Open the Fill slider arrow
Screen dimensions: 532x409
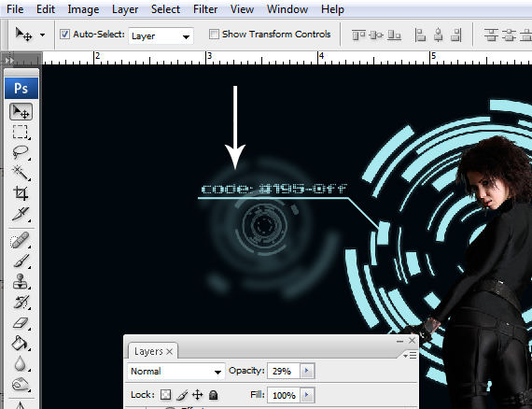point(307,395)
